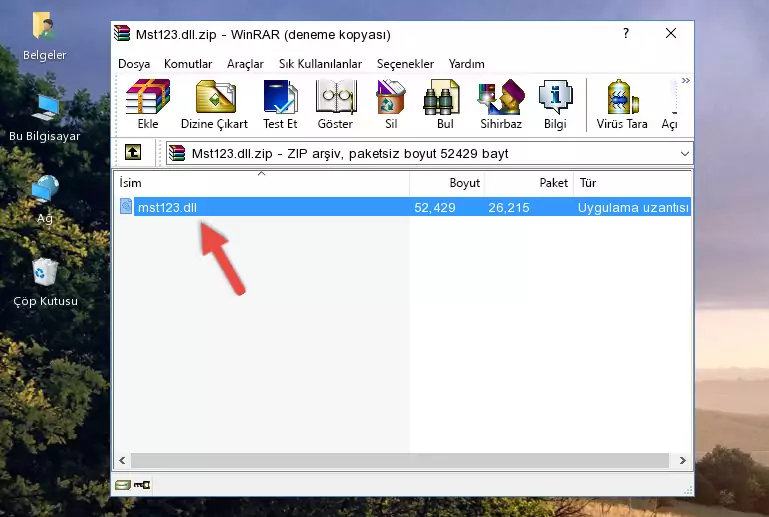Sort the list by Boyut column
This screenshot has width=769, height=517.
[447, 183]
